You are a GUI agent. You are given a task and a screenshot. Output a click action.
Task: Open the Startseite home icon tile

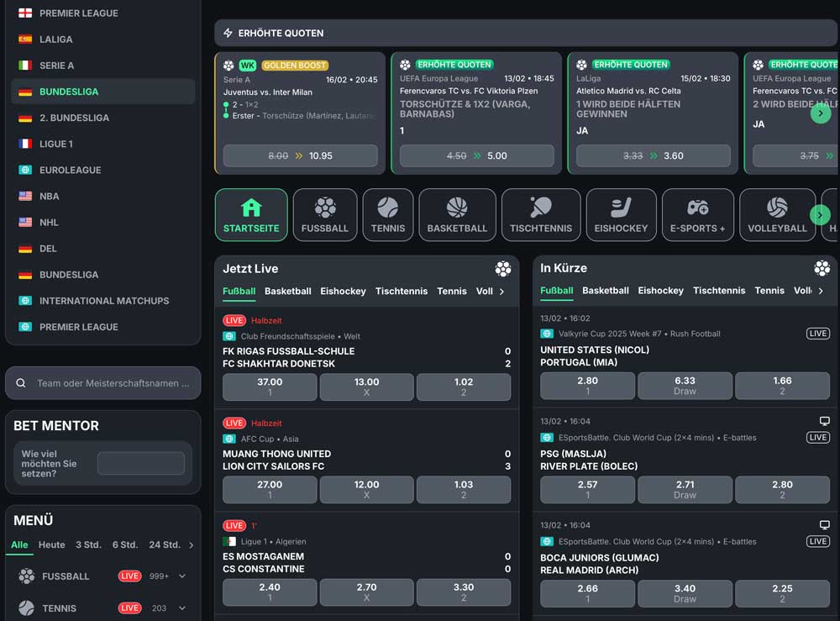point(250,215)
